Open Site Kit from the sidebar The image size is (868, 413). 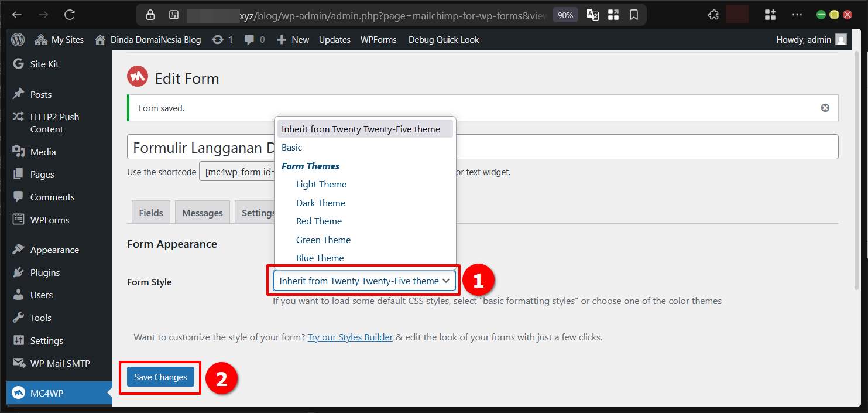(19, 63)
